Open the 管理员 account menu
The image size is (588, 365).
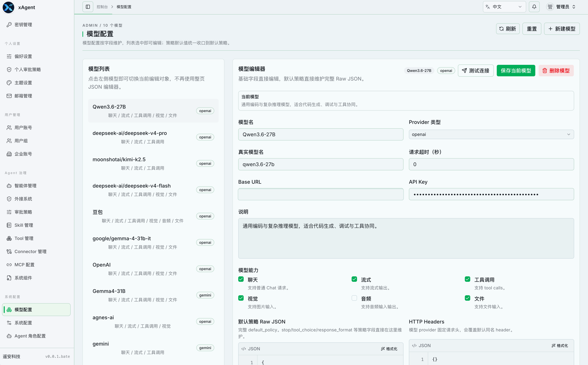(561, 7)
